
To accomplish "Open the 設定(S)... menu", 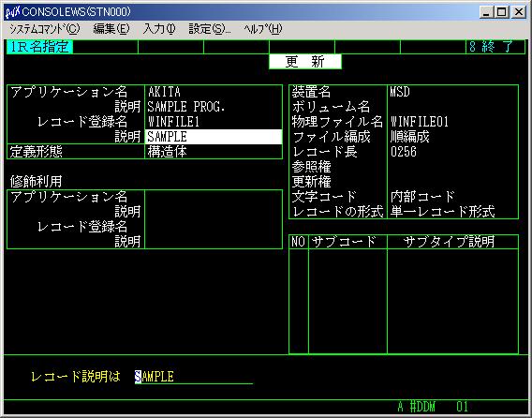I will (210, 29).
